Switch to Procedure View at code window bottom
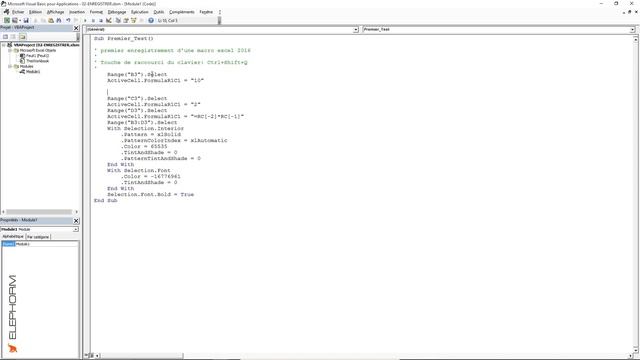Image resolution: width=640 pixels, height=360 pixels. (x=87, y=356)
